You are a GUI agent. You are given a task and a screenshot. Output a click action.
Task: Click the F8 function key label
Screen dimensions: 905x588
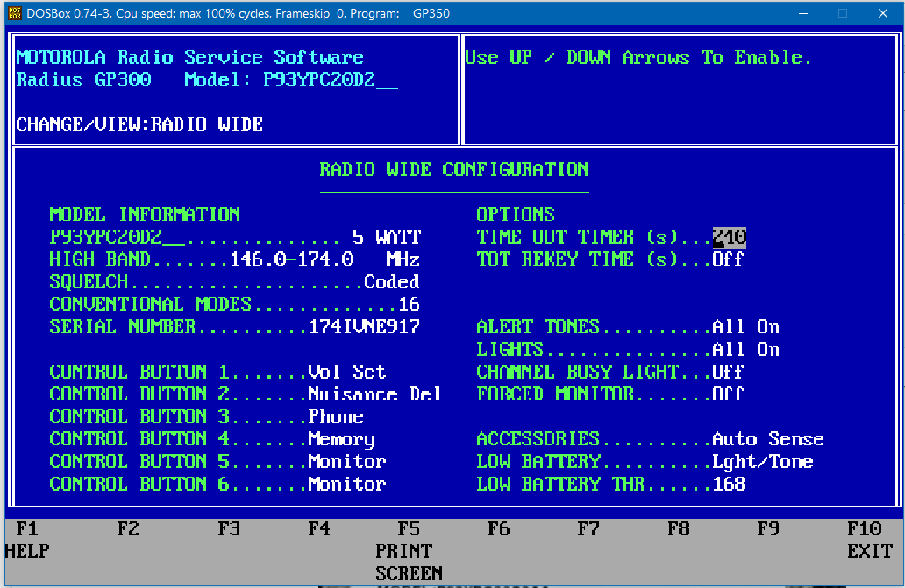679,529
